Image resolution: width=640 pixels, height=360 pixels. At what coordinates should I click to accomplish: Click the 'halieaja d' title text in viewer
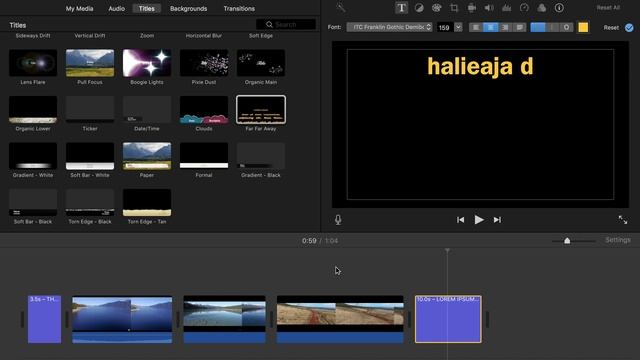(x=480, y=67)
